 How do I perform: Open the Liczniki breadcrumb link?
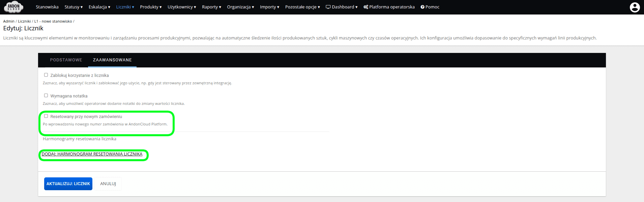tap(24, 21)
